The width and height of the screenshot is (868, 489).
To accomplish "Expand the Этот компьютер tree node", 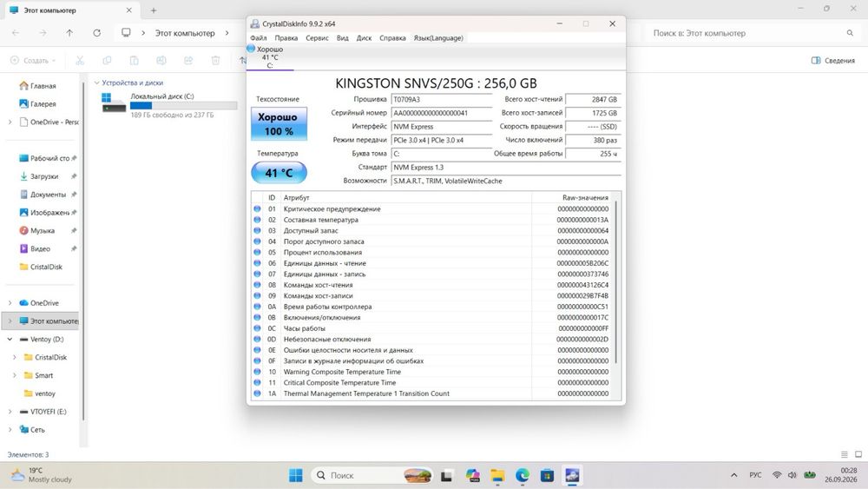I will (x=10, y=321).
